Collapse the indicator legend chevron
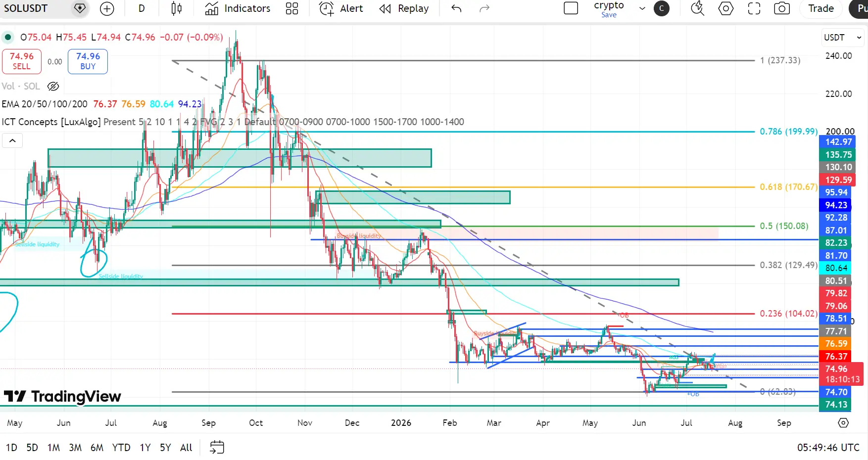Screen dimensions: 868x460 [12, 141]
